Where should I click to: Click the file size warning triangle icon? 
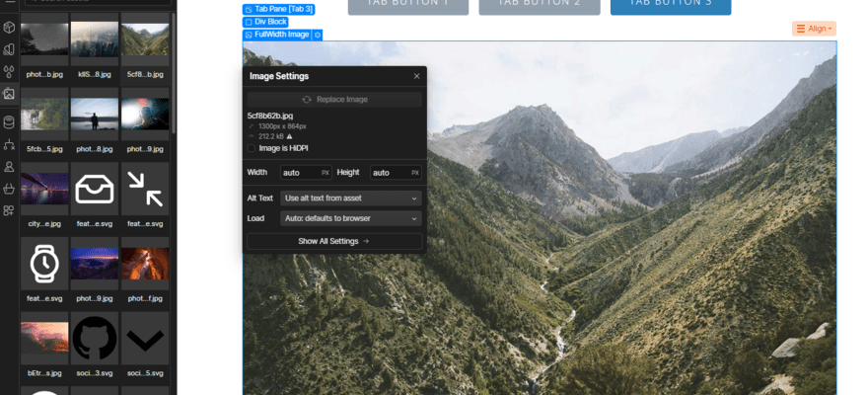[289, 136]
